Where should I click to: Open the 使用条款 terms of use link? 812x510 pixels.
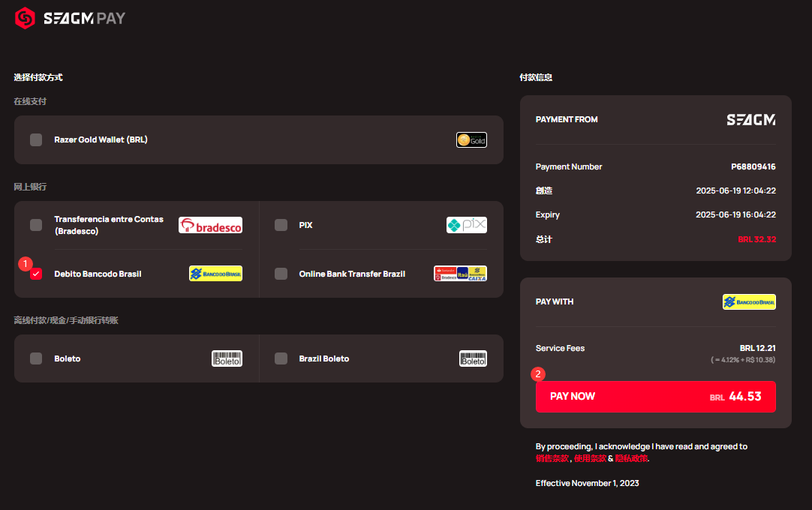(x=590, y=458)
